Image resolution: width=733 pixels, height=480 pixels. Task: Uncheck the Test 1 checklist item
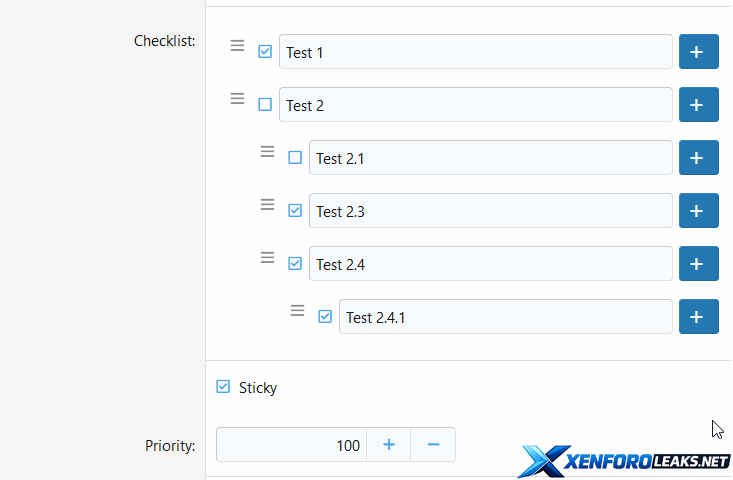[265, 52]
